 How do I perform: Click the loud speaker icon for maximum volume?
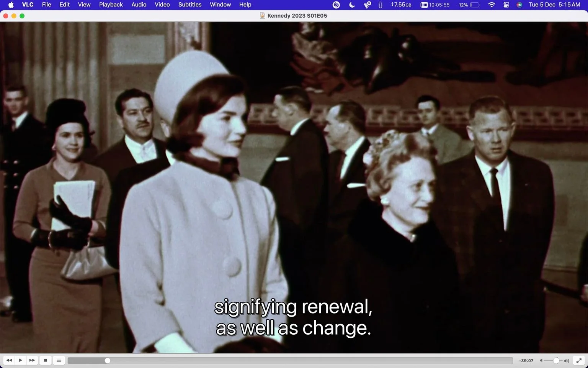pyautogui.click(x=567, y=361)
